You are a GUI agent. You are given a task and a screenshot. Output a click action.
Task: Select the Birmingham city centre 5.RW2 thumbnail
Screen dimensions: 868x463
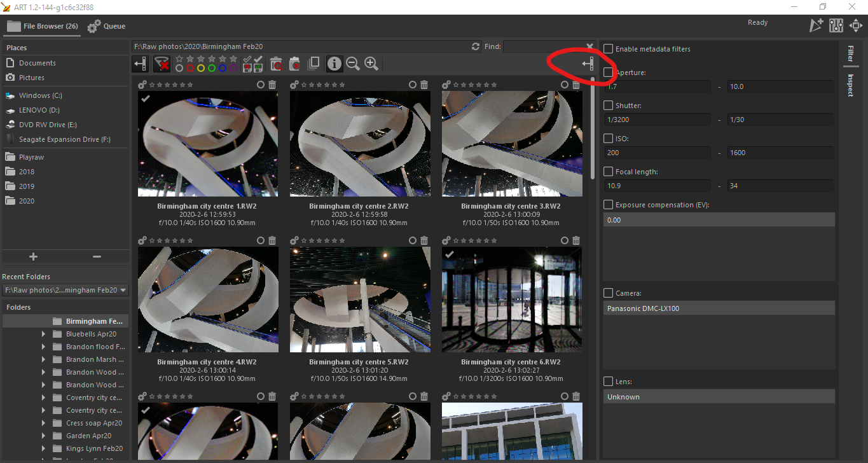point(360,300)
